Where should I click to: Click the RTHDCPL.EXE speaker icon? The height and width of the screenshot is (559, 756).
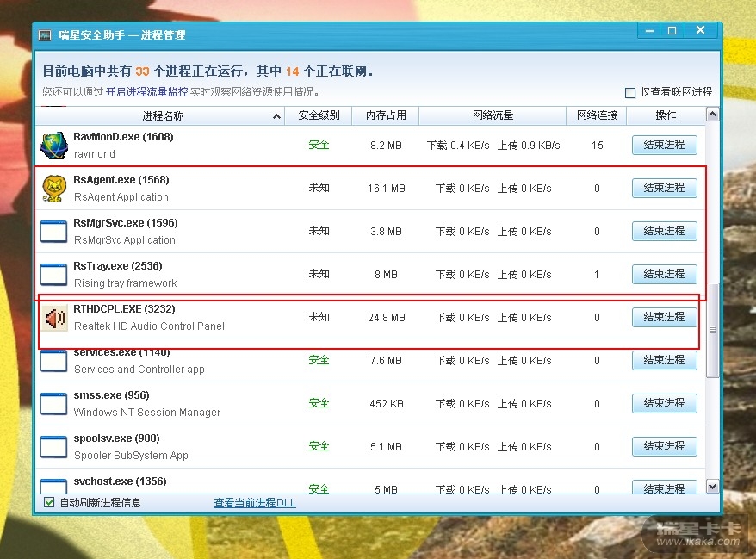53,319
